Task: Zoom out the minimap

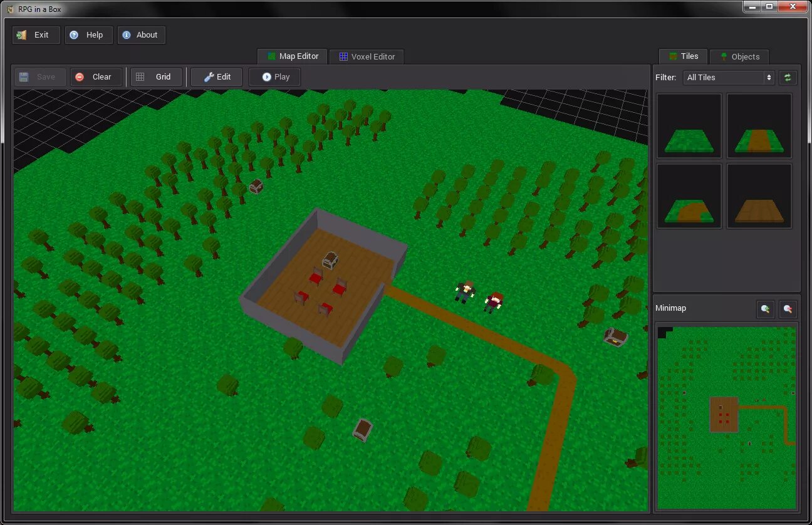Action: click(788, 309)
